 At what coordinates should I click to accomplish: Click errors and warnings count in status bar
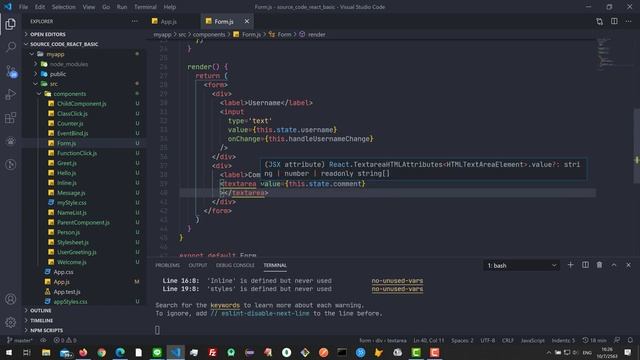pos(65,340)
